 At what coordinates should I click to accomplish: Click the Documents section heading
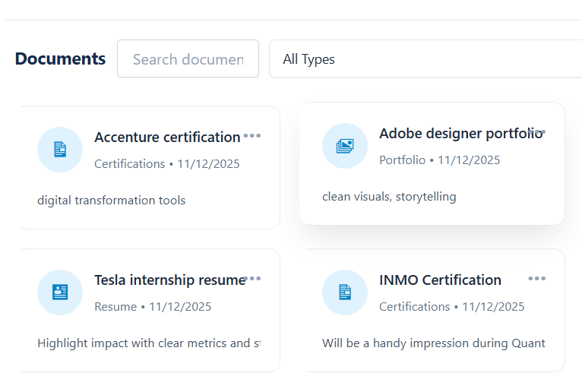click(60, 59)
